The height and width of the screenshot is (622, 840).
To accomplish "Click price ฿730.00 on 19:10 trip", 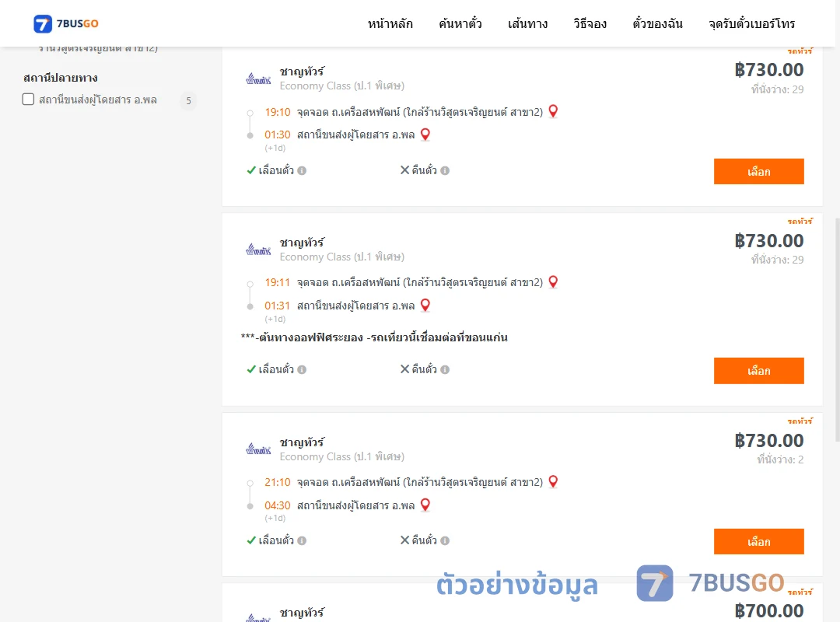I will [769, 70].
